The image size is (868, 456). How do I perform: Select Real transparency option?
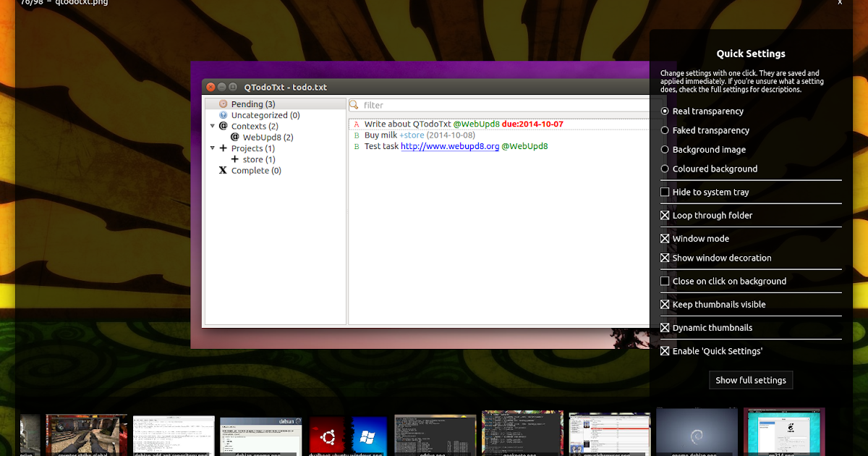(x=665, y=111)
